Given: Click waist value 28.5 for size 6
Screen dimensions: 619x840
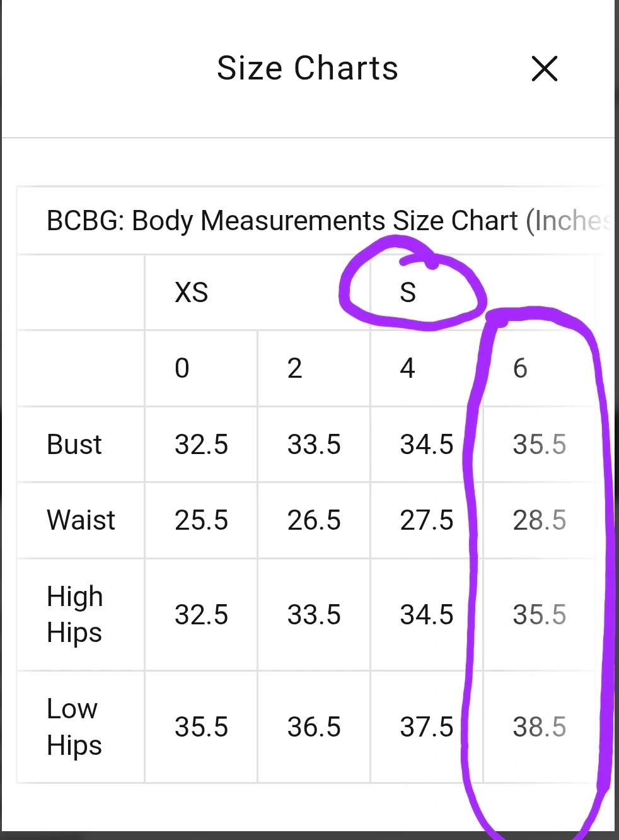Looking at the screenshot, I should pos(539,520).
